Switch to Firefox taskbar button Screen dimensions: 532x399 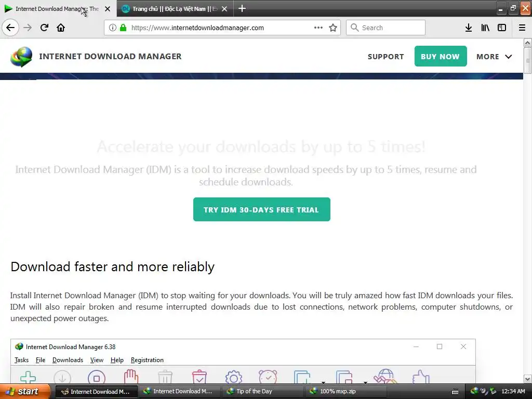96,392
